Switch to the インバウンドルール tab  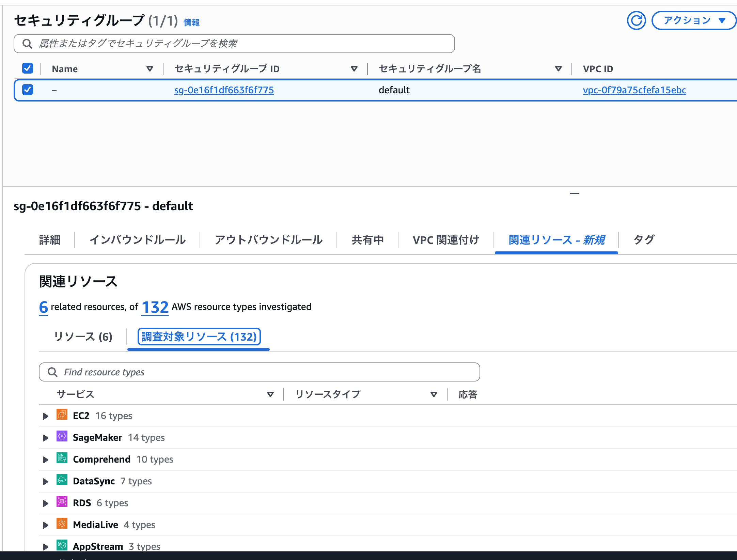pos(138,240)
